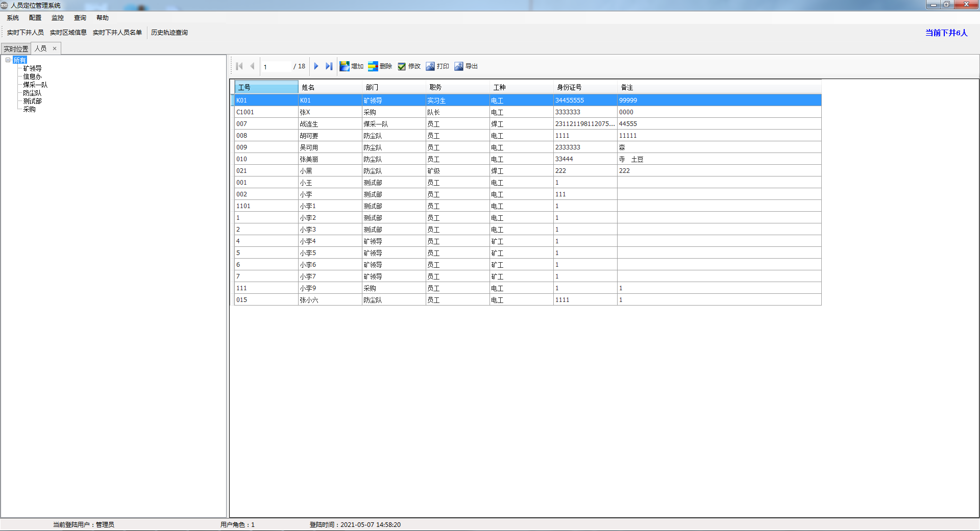The width and height of the screenshot is (980, 531).
Task: Click the 导出 export icon
Action: pyautogui.click(x=459, y=66)
